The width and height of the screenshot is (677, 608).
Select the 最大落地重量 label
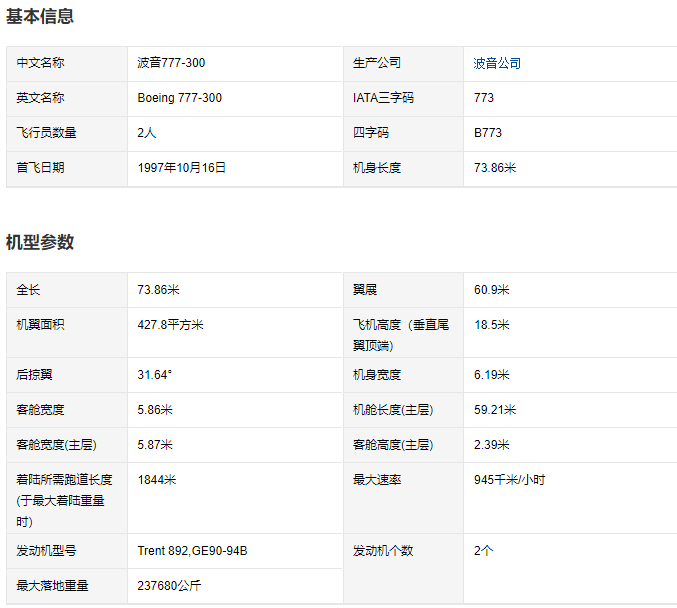click(52, 586)
